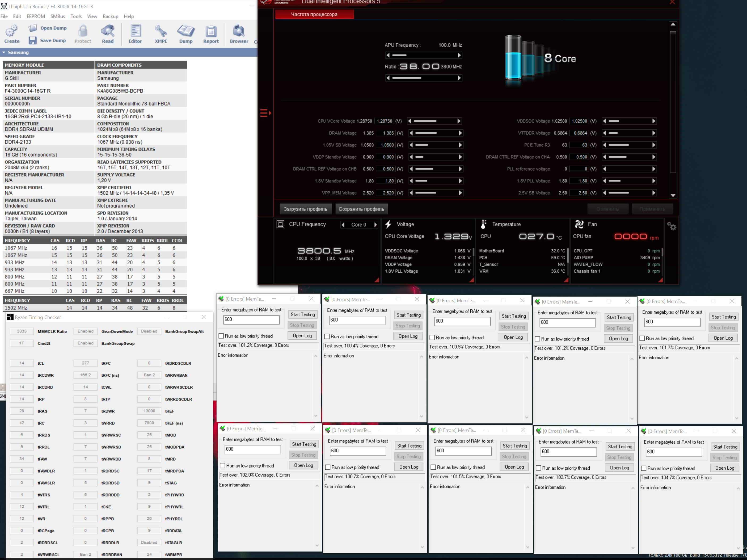
Task: Enable low priority thread in first MemTest window
Action: pyautogui.click(x=222, y=336)
